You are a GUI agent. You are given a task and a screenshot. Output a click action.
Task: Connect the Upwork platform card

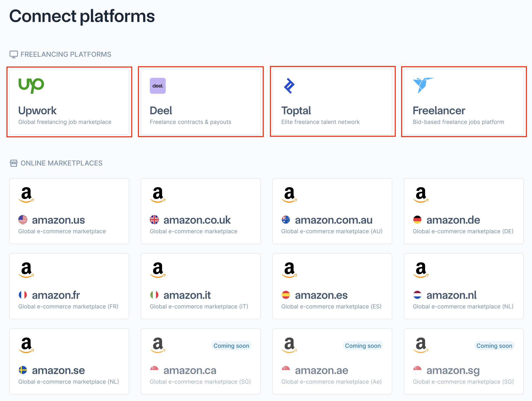point(69,102)
